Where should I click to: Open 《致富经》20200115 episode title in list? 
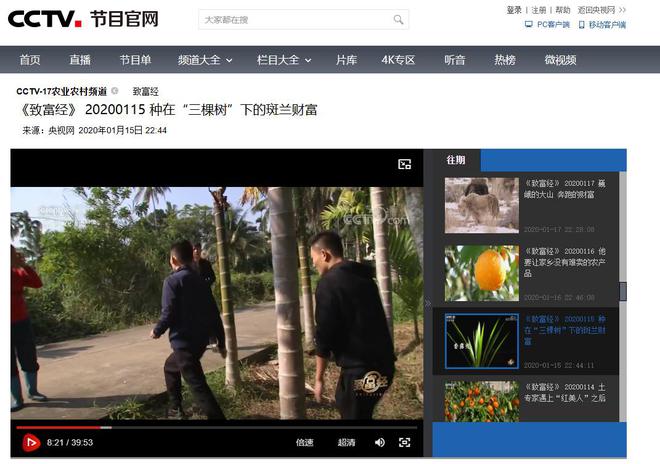point(564,330)
